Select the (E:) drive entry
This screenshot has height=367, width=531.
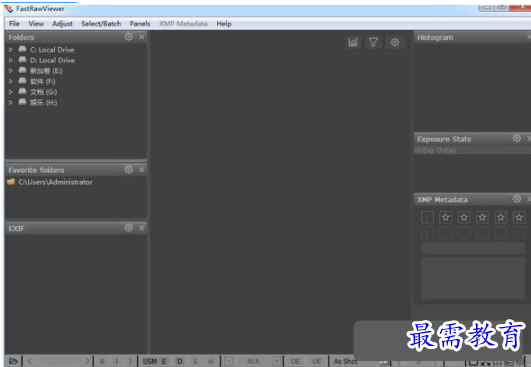pyautogui.click(x=46, y=71)
